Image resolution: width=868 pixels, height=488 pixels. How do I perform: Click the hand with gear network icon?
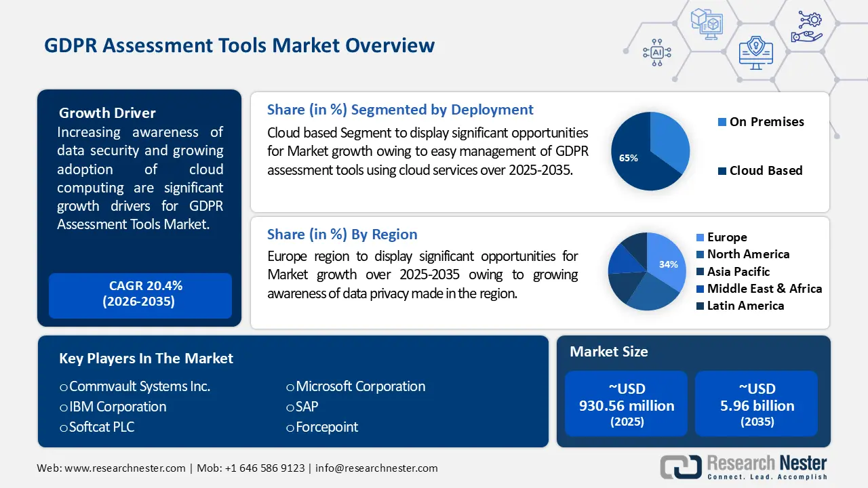pyautogui.click(x=806, y=26)
